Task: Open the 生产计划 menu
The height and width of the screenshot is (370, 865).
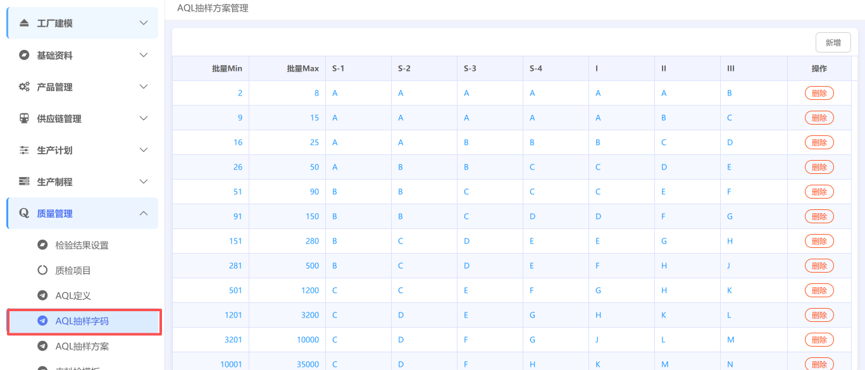Action: click(83, 150)
